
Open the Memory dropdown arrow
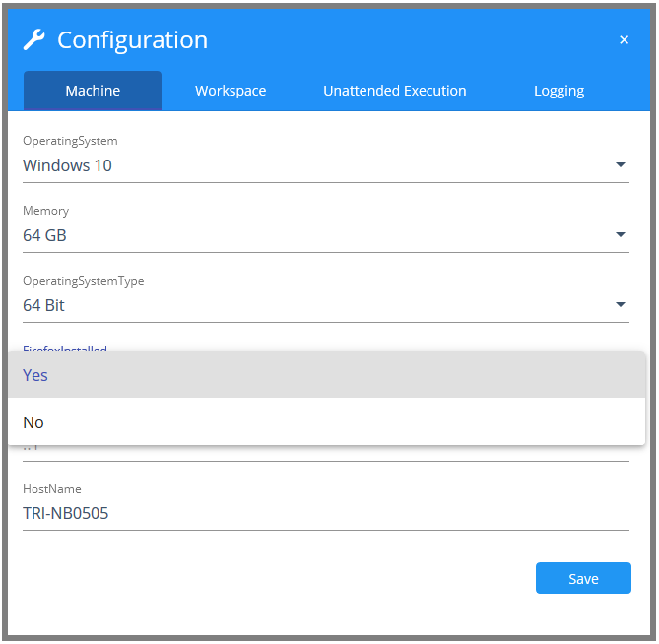[621, 235]
